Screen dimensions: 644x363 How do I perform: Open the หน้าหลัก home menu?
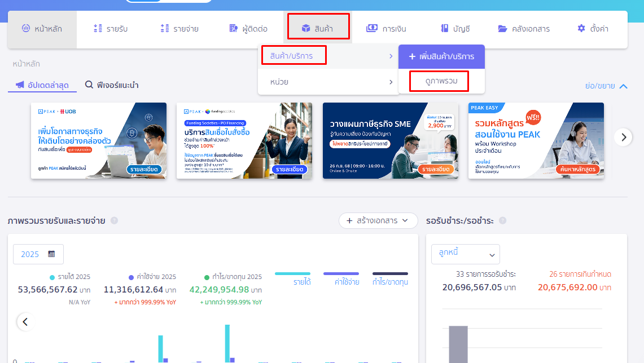click(42, 29)
